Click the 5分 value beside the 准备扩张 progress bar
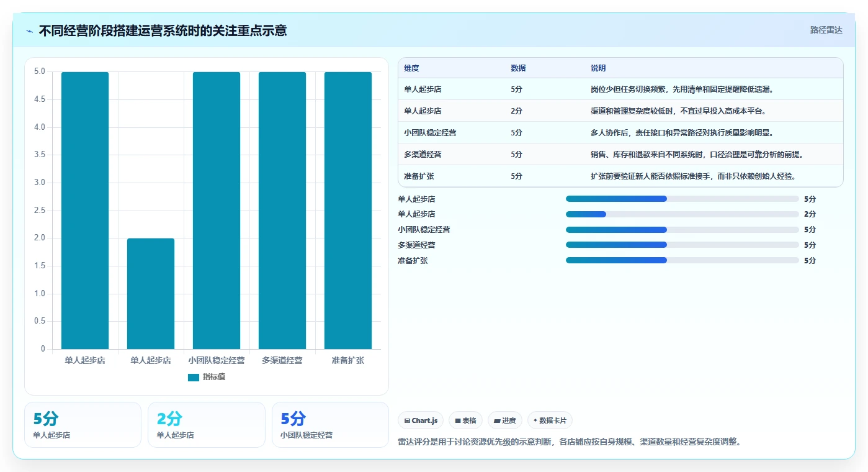The image size is (868, 472). pos(810,261)
